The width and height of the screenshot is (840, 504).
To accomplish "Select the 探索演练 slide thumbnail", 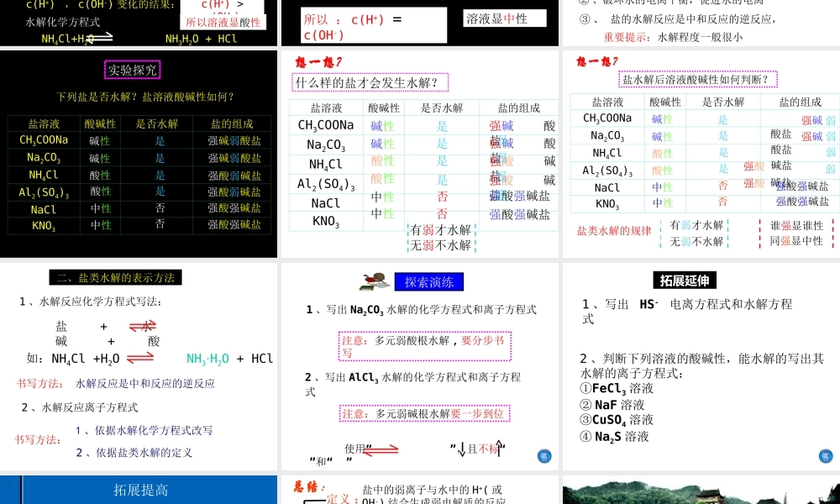I will click(419, 366).
